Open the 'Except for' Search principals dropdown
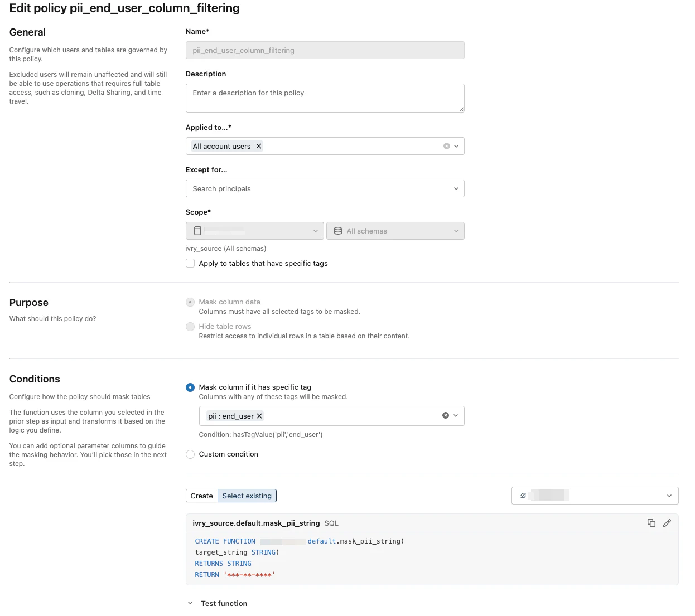Viewport: 695px width, 616px height. 325,188
